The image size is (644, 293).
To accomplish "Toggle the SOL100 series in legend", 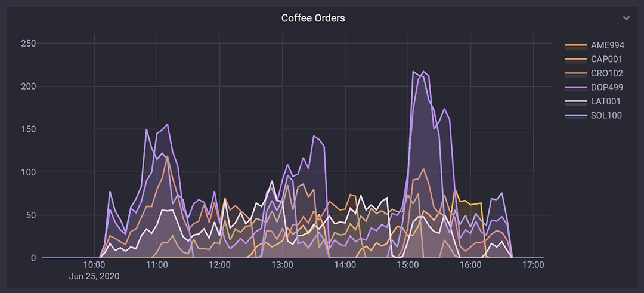I will point(593,116).
